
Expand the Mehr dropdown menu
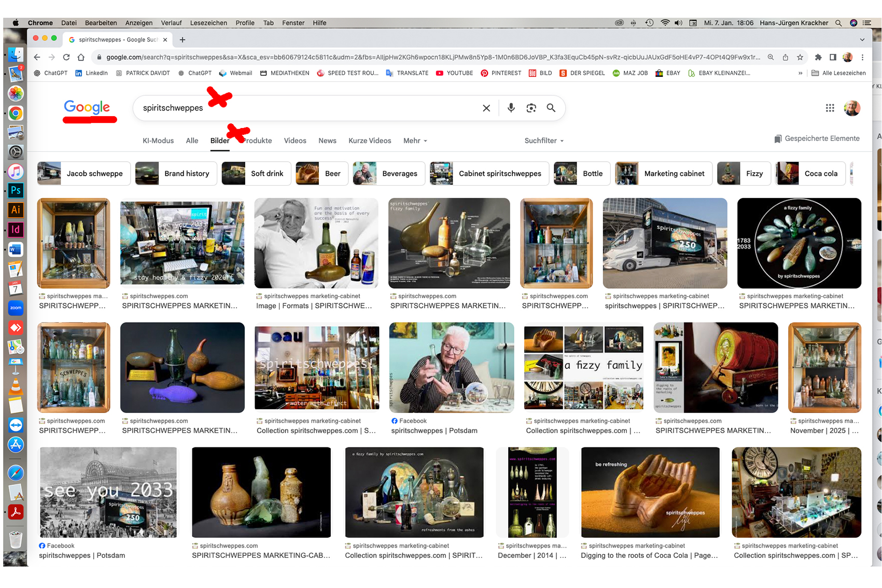415,141
